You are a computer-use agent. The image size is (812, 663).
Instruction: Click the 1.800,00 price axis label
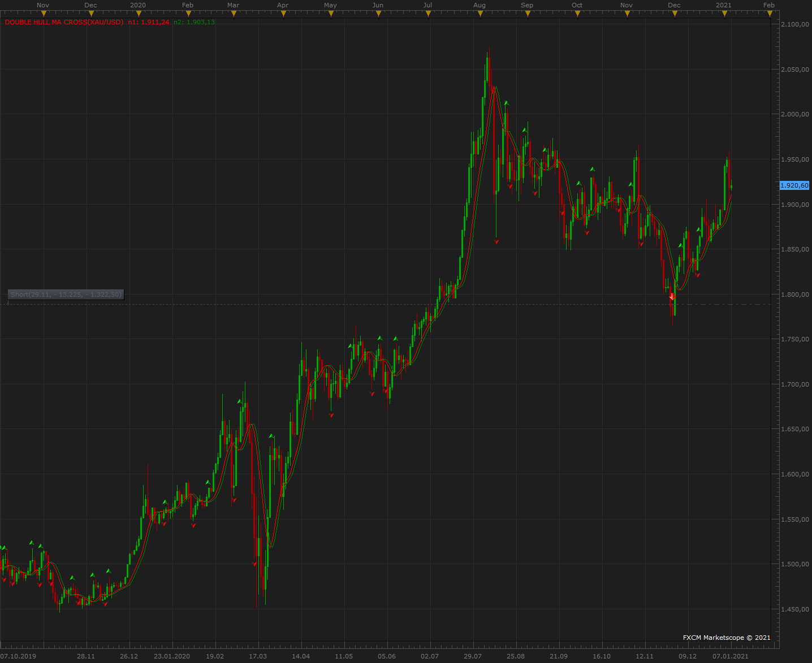pyautogui.click(x=794, y=294)
